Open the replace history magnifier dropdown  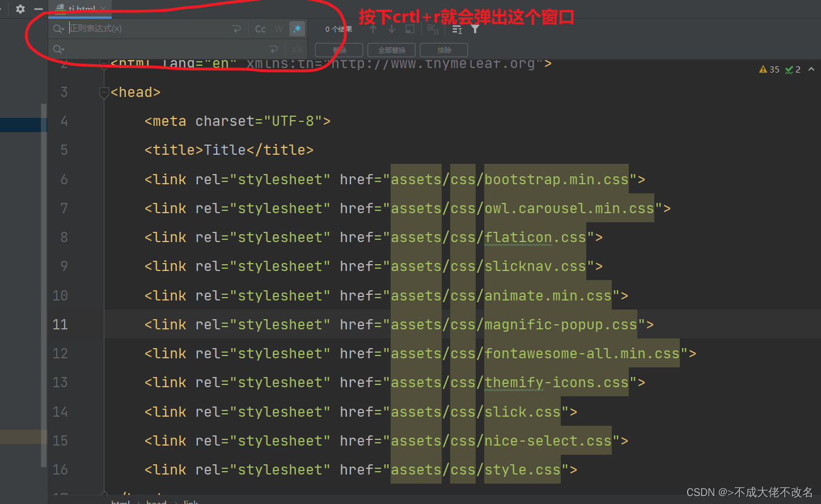point(58,50)
